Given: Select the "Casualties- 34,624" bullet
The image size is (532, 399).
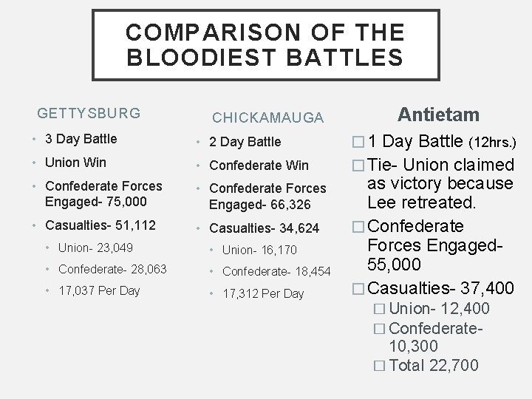Looking at the screenshot, I should tap(265, 228).
